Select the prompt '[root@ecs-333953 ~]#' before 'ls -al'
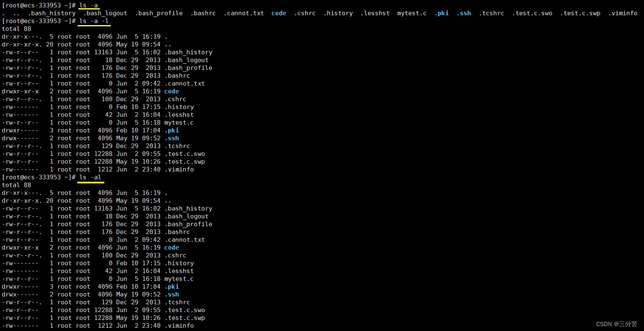644x331 pixels. point(39,177)
